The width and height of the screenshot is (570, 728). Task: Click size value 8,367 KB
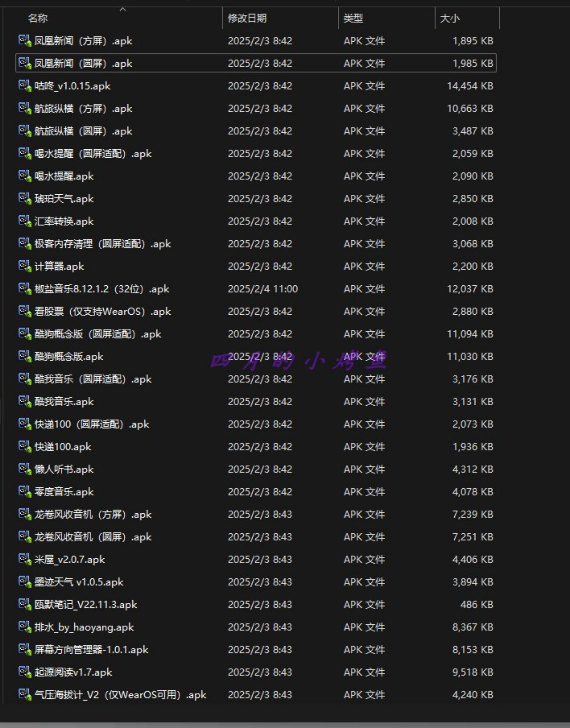473,627
